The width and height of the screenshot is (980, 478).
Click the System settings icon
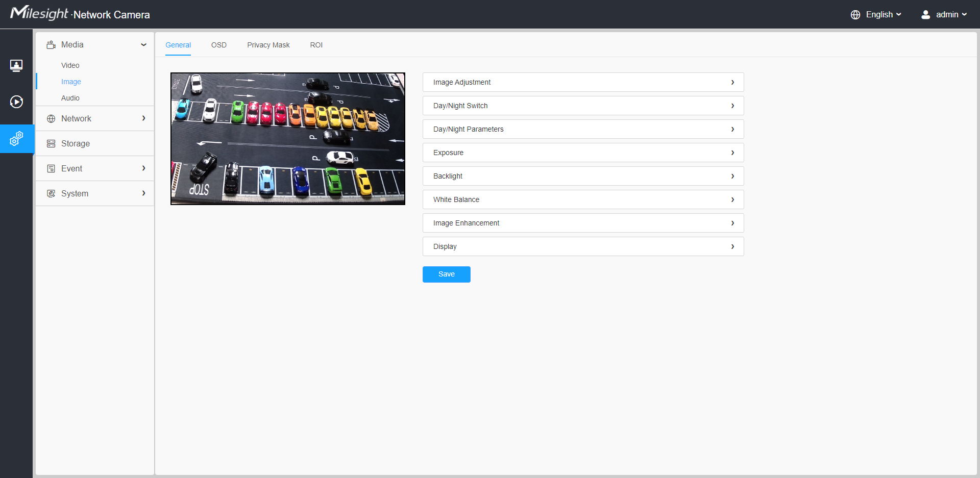51,194
